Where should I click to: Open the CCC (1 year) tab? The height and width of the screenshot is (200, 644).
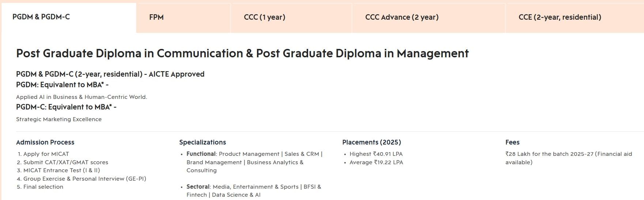[x=264, y=17]
